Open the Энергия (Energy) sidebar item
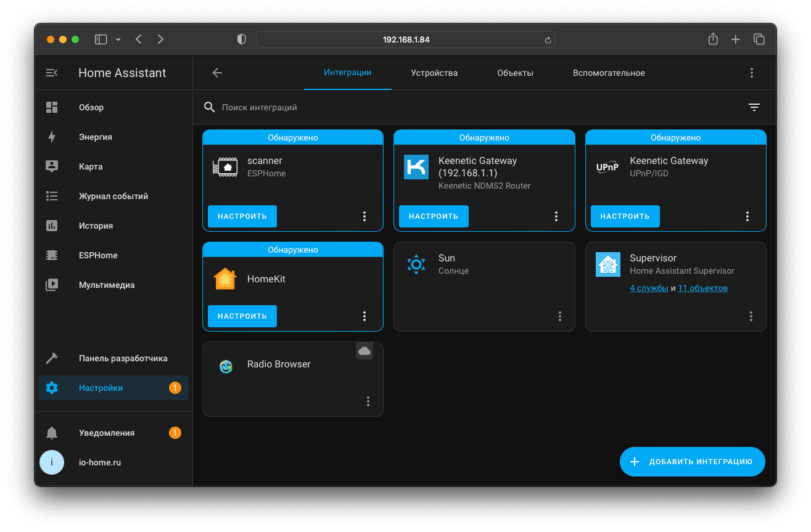The image size is (811, 532). [95, 137]
